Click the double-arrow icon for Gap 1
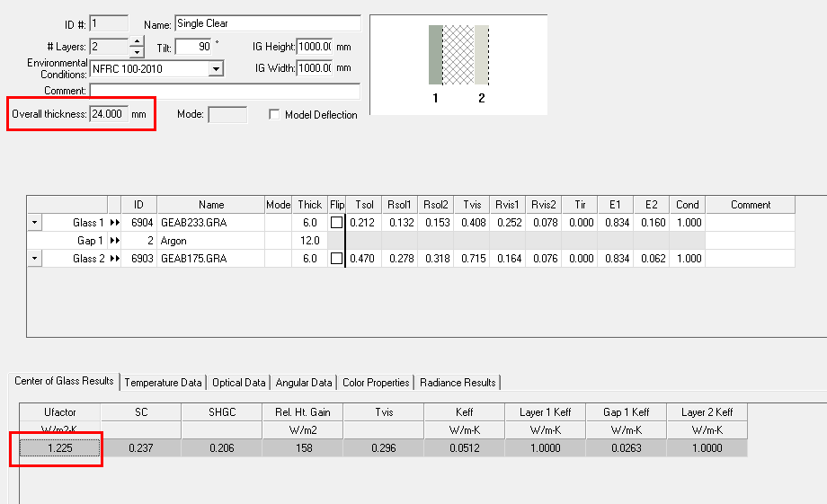Screen dimensions: 827x504 pos(114,241)
